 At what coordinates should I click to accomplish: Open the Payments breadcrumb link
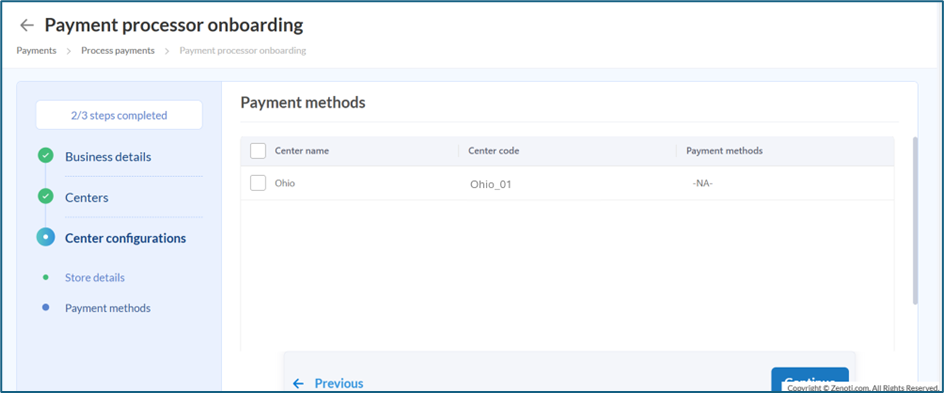point(36,51)
